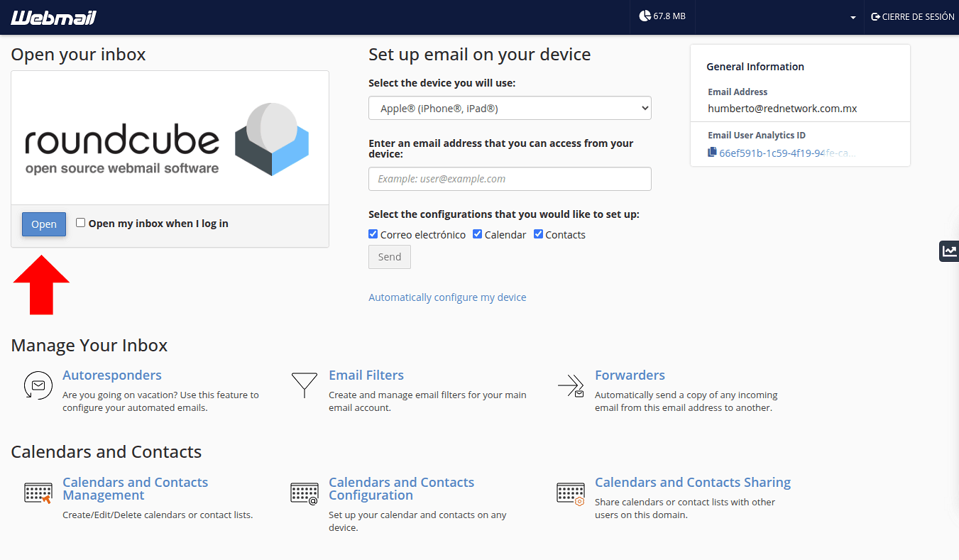Click the Webmail logo
Viewport: 959px width, 560px height.
(x=53, y=17)
